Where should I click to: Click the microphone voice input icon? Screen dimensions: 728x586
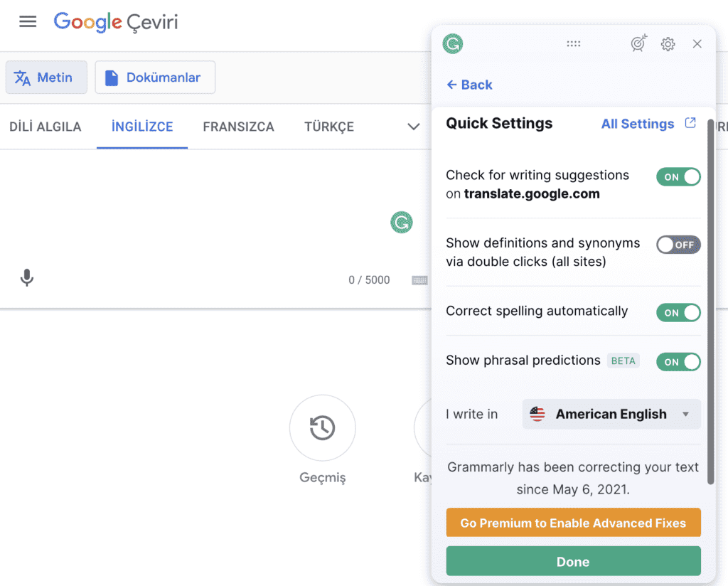pos(27,278)
